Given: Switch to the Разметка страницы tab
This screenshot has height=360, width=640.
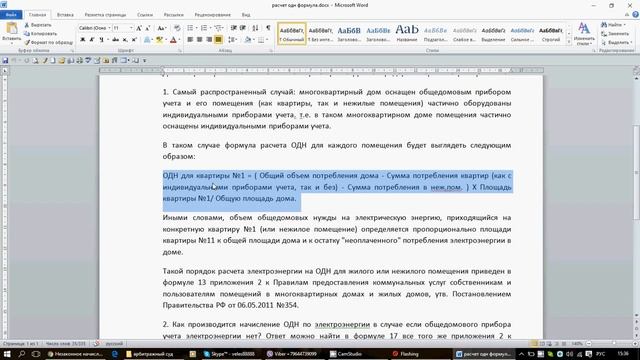Looking at the screenshot, I should click(105, 15).
